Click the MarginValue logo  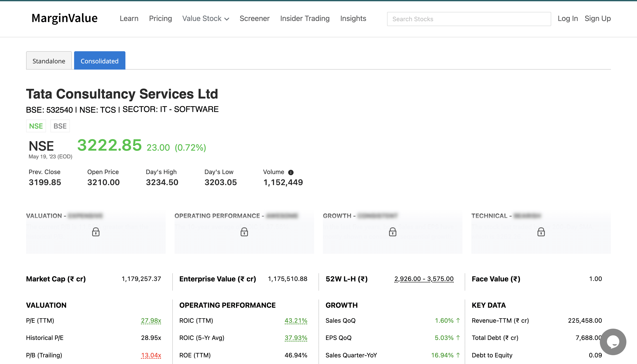65,19
